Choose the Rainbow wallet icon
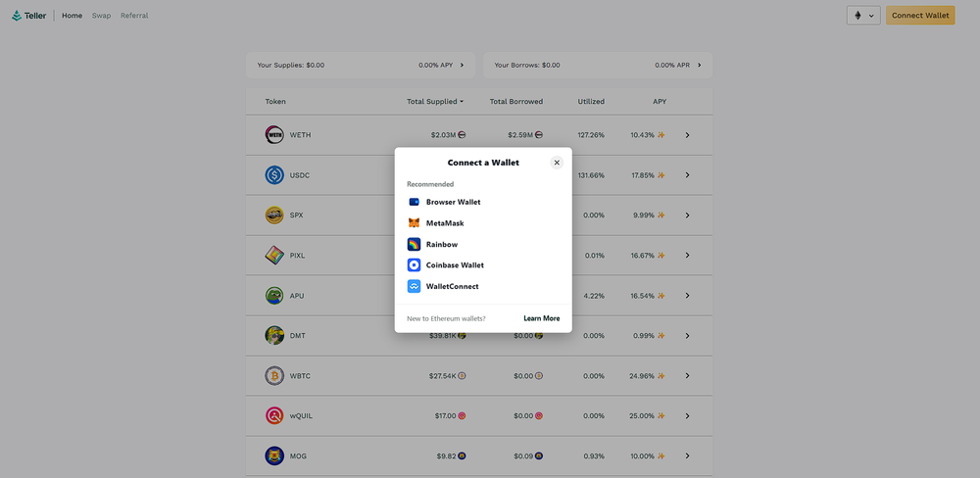 click(x=414, y=244)
